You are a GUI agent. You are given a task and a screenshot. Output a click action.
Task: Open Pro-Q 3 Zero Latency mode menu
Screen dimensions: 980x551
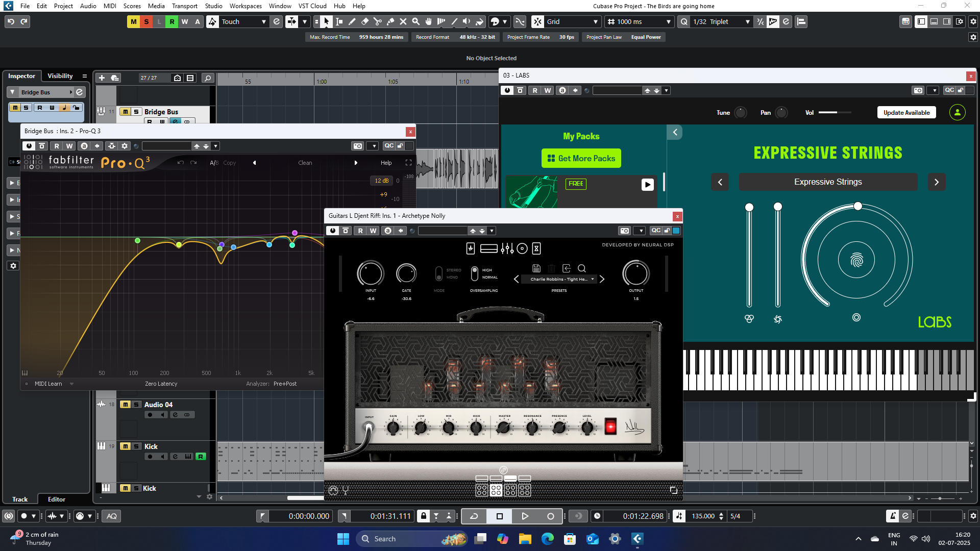pos(161,384)
